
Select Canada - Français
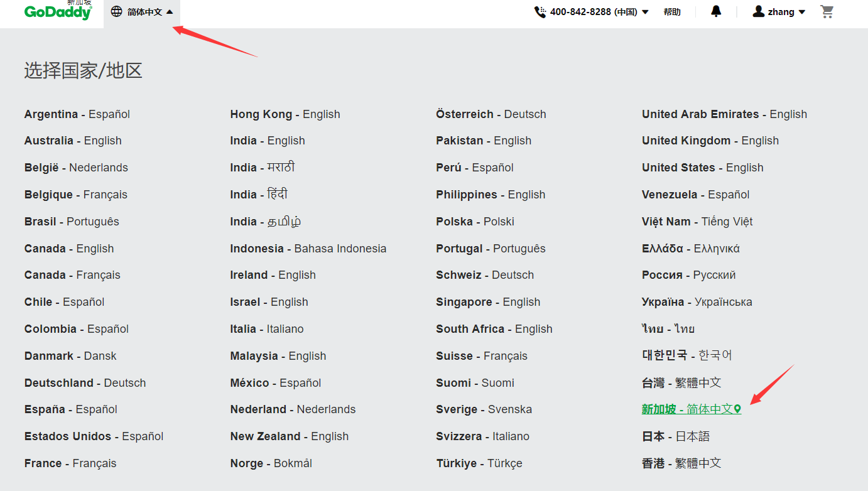72,275
